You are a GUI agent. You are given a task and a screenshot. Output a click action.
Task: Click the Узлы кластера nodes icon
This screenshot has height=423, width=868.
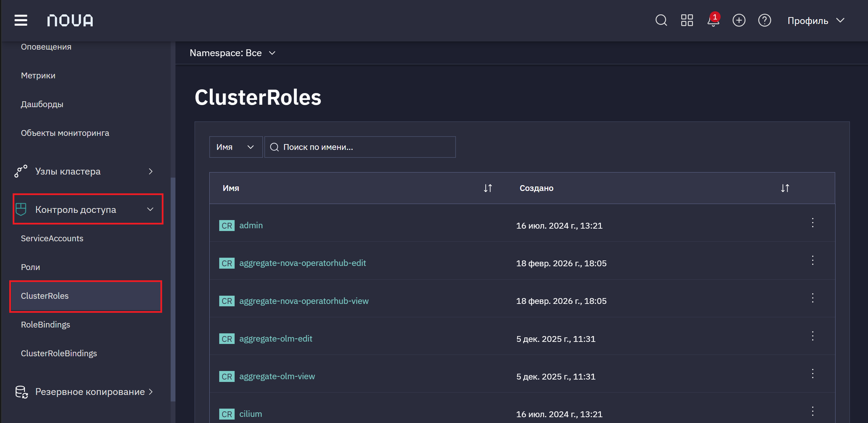point(21,171)
